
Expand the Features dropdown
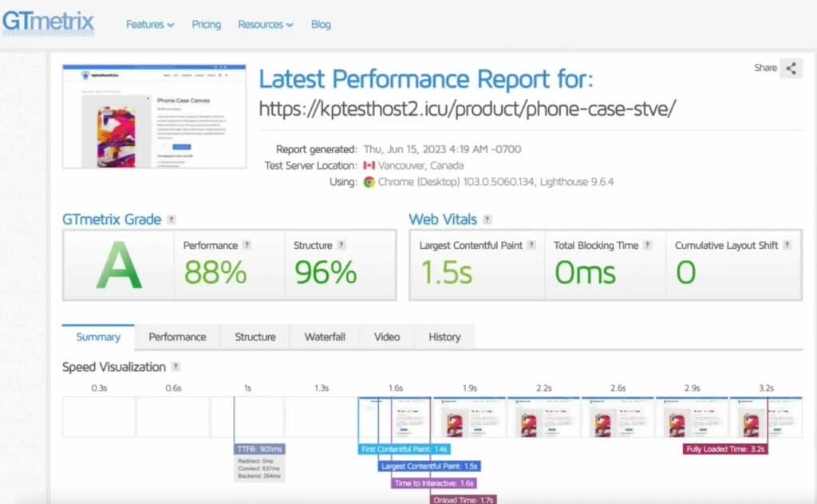[x=148, y=24]
